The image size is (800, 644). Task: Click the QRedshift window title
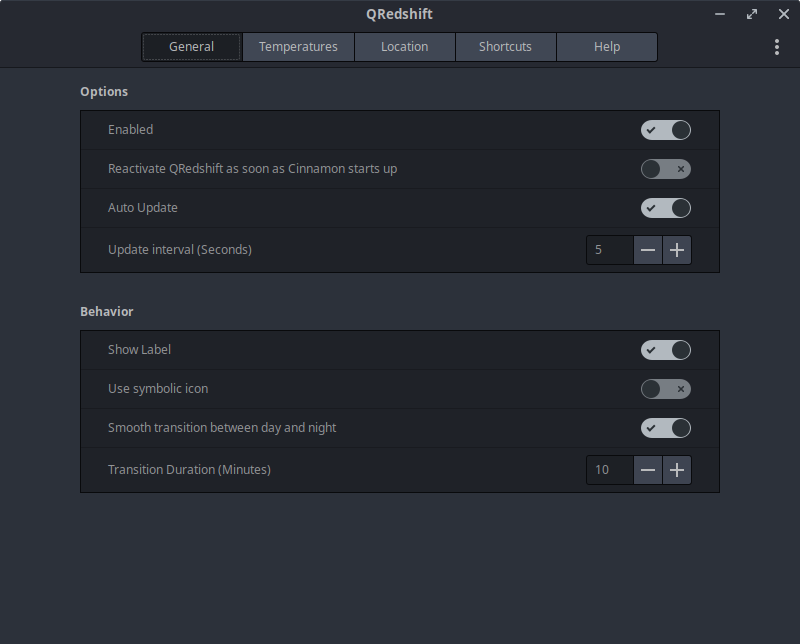[x=399, y=14]
